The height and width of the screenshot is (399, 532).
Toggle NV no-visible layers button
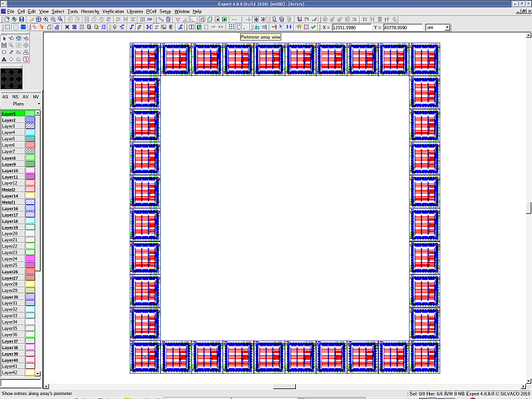point(36,97)
